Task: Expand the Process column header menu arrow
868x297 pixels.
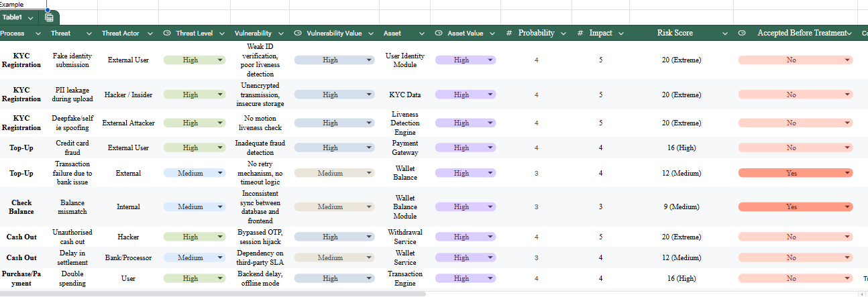Action: pos(38,33)
